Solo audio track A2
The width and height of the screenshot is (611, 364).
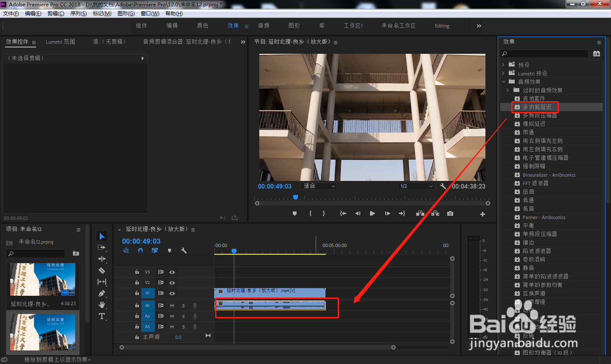184,316
